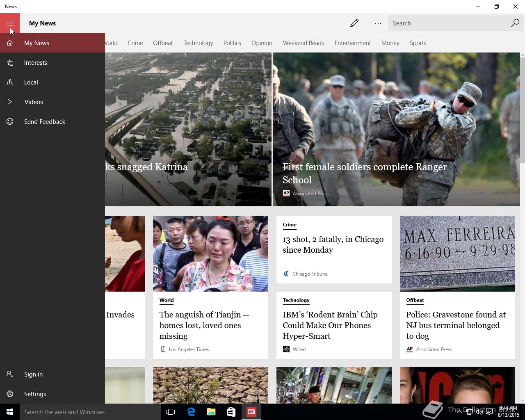The height and width of the screenshot is (420, 525).
Task: Collapse the hamburger navigation menu
Action: tap(10, 23)
